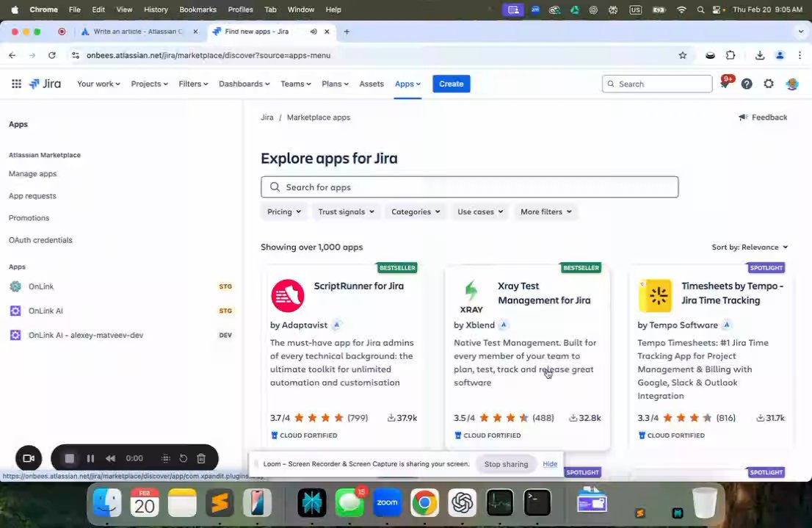Screen dimensions: 812x528
Task: Open the Chrome History menu
Action: coord(156,10)
